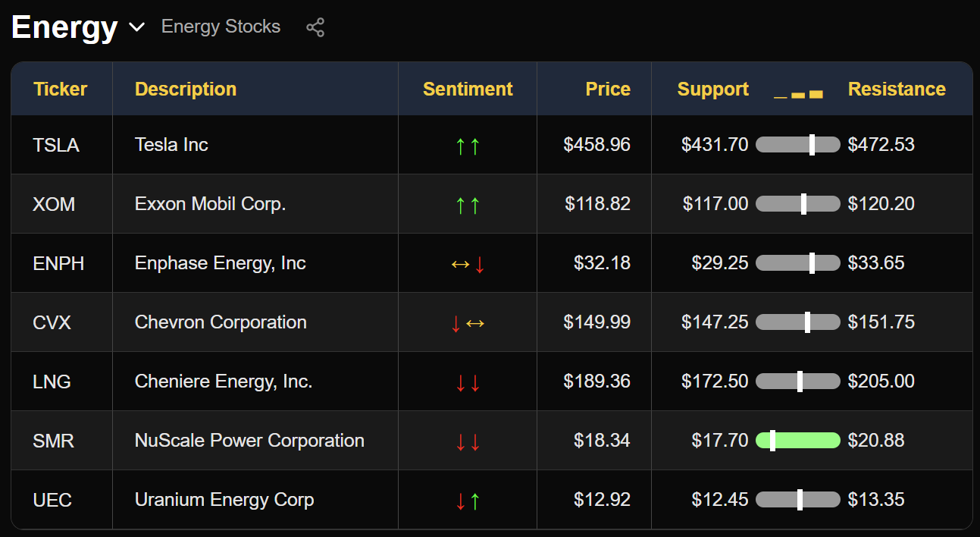Click TSLA double up-arrow sentiment icon
Viewport: 980px width, 537px height.
pyautogui.click(x=468, y=146)
